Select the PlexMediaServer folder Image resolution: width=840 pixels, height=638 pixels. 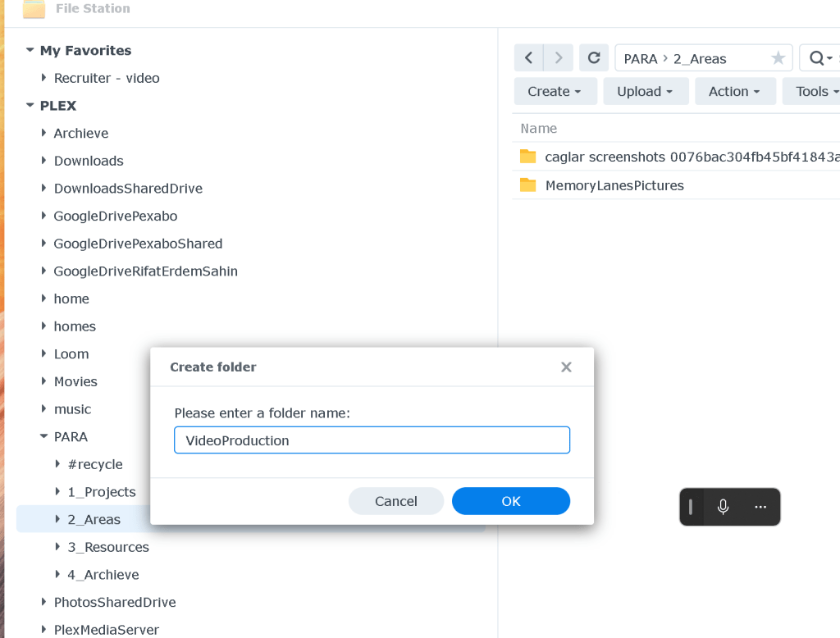coord(106,630)
